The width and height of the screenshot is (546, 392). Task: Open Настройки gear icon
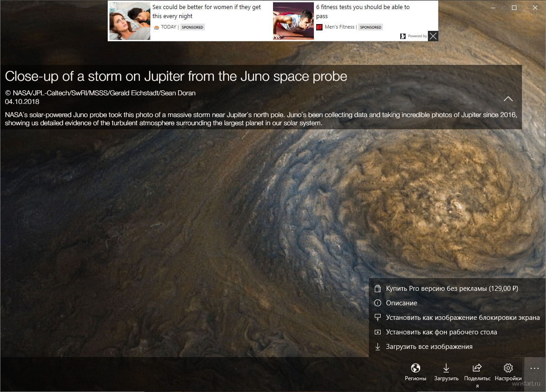coord(508,372)
